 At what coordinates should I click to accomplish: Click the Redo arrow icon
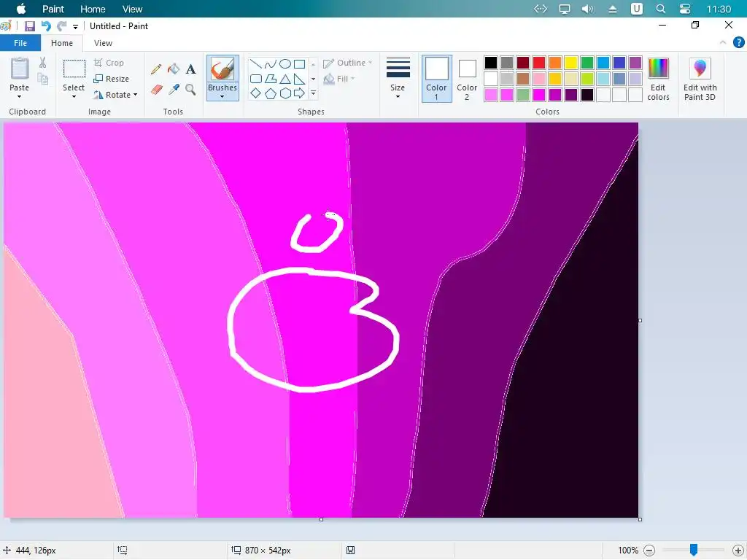coord(61,26)
